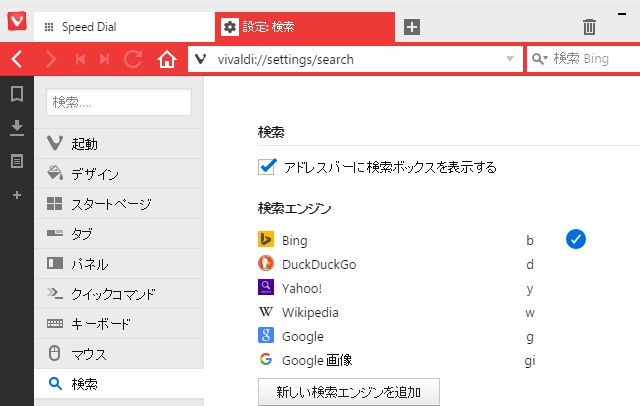640x406 pixels.
Task: Click the vivaldi://settings/search address field
Action: pyautogui.click(x=355, y=60)
